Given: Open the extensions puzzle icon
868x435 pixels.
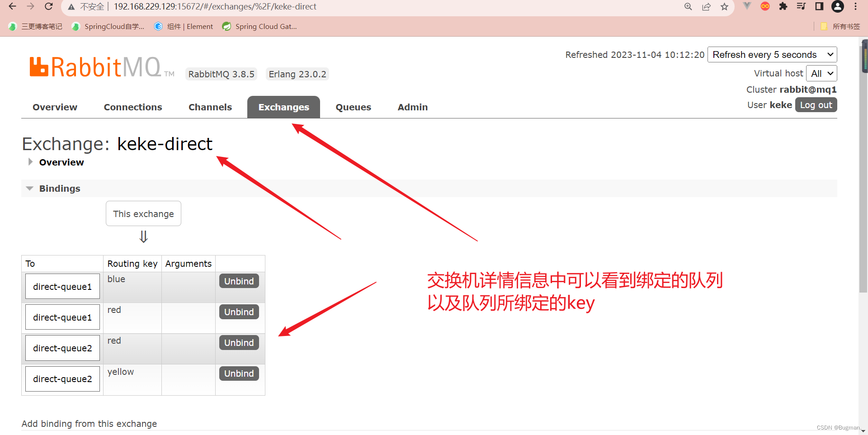Looking at the screenshot, I should coord(783,6).
